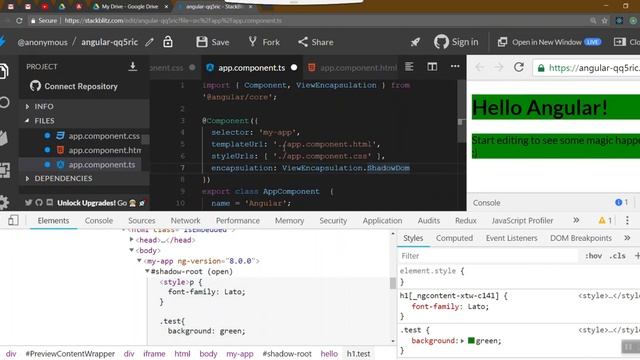
Task: Toggle .cls class editor
Action: [x=617, y=256]
